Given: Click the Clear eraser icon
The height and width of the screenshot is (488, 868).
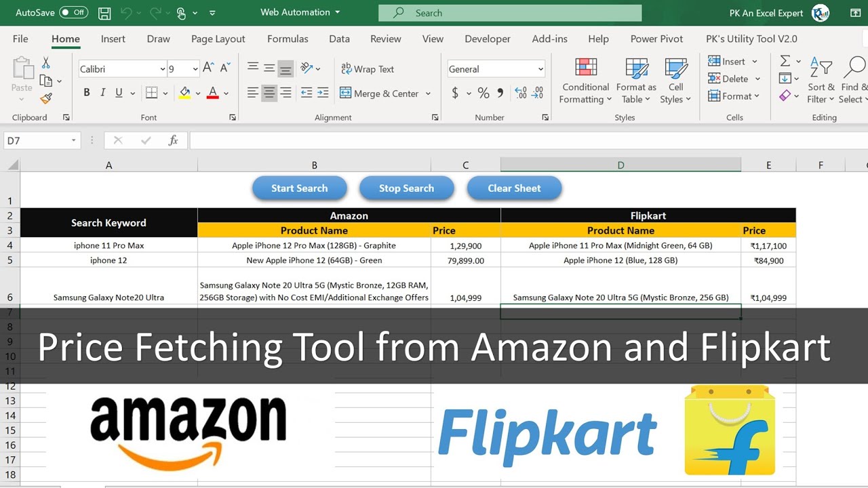Looking at the screenshot, I should (x=785, y=96).
